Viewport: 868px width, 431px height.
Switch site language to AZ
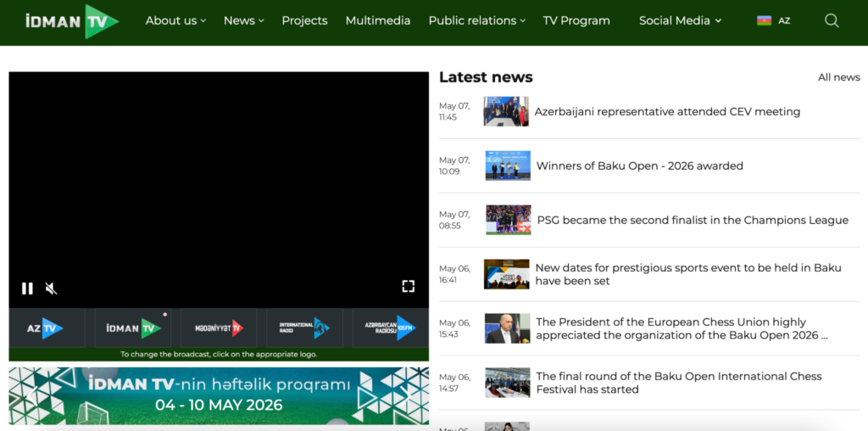[784, 21]
